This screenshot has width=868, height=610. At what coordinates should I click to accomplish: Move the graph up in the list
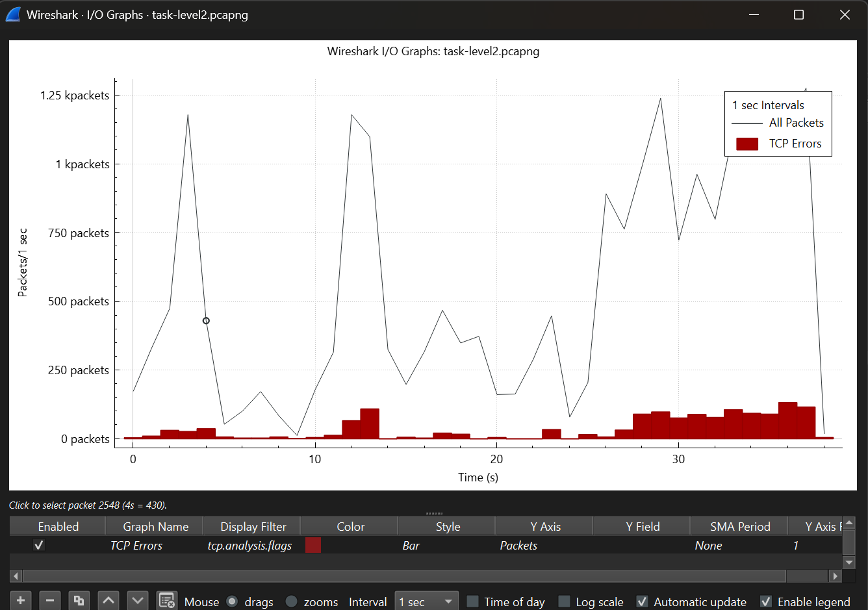(x=108, y=600)
